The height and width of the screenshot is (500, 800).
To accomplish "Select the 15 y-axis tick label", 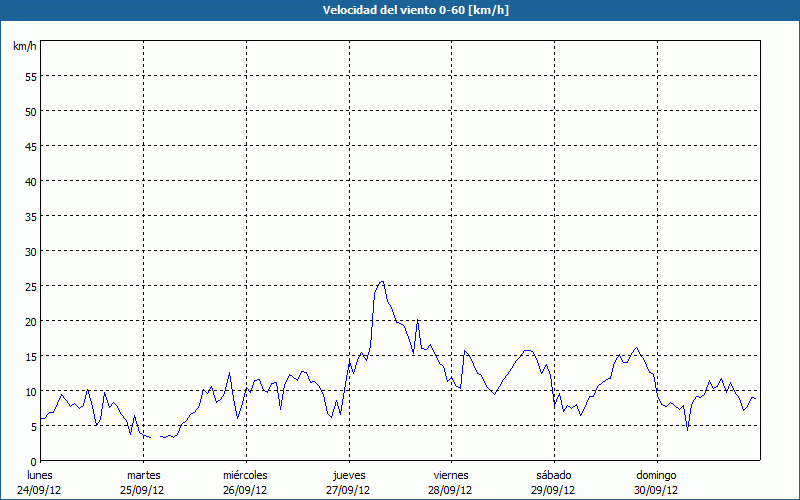I will point(30,356).
